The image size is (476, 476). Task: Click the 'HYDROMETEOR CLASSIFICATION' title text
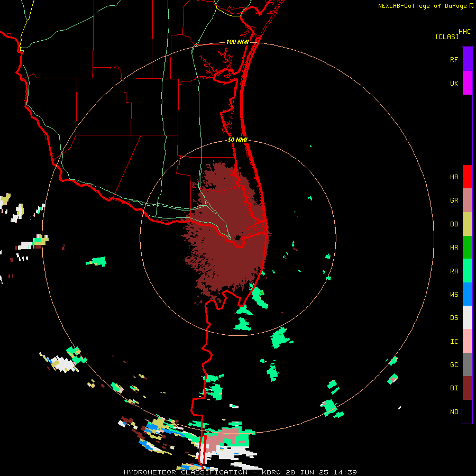(x=186, y=472)
